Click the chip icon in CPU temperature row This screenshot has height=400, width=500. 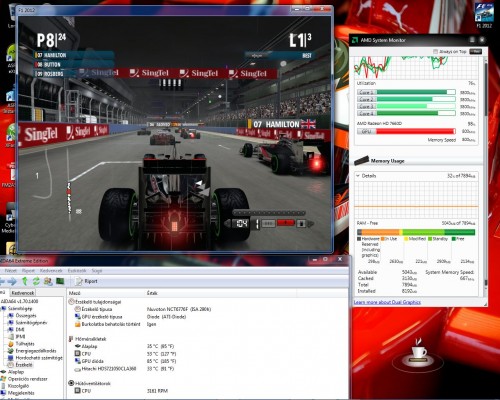click(x=78, y=353)
